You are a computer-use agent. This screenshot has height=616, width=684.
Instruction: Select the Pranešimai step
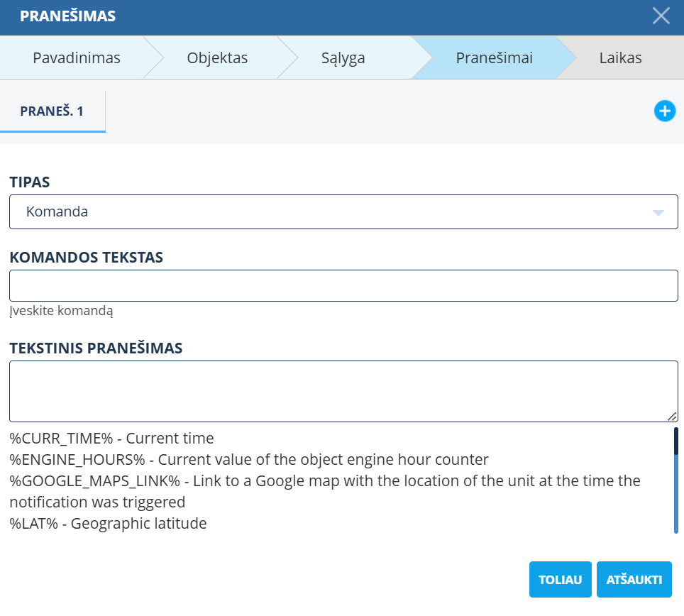coord(494,58)
